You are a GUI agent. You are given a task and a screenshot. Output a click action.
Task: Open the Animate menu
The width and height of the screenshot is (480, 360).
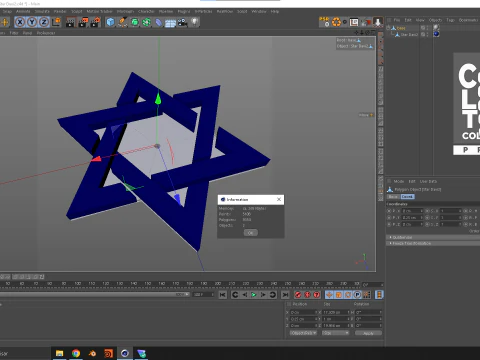point(23,11)
